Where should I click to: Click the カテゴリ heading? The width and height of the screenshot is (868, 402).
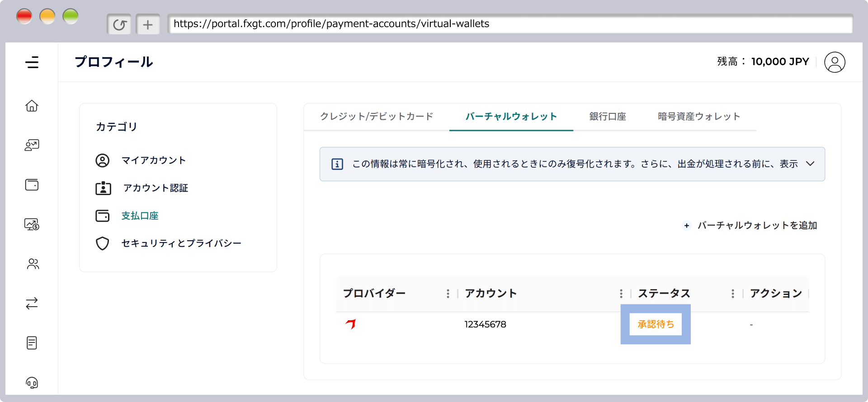[117, 127]
